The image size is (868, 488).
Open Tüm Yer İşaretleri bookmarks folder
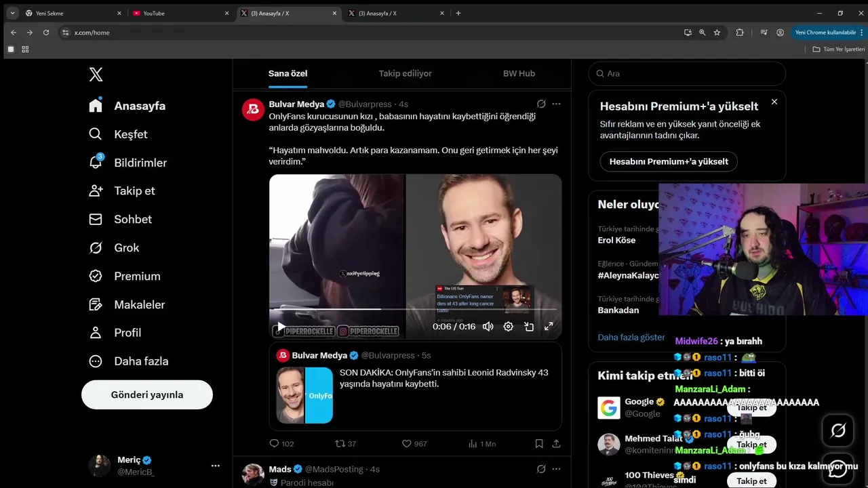(x=839, y=49)
